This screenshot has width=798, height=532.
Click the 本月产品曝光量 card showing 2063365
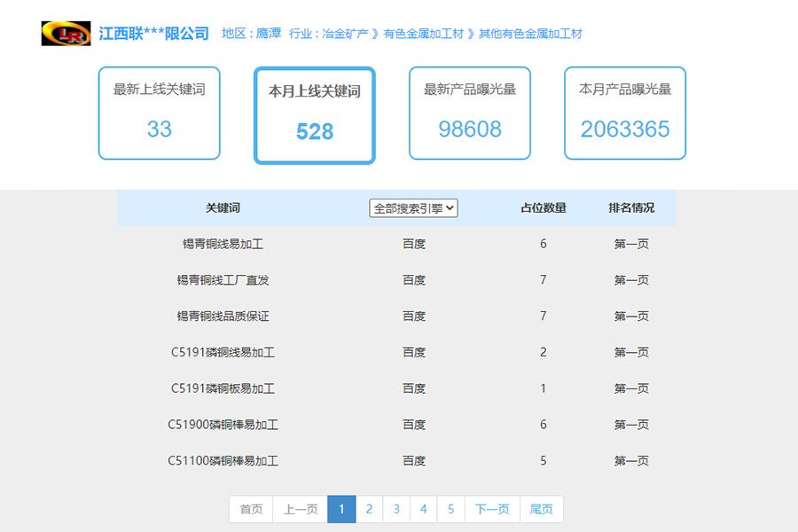point(624,113)
